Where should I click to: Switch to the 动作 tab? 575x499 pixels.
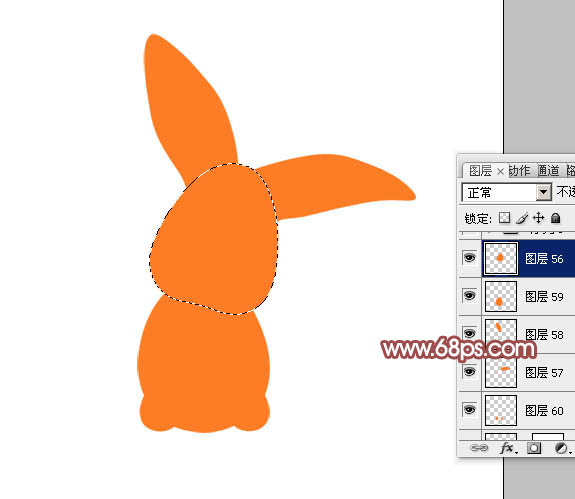pyautogui.click(x=519, y=170)
